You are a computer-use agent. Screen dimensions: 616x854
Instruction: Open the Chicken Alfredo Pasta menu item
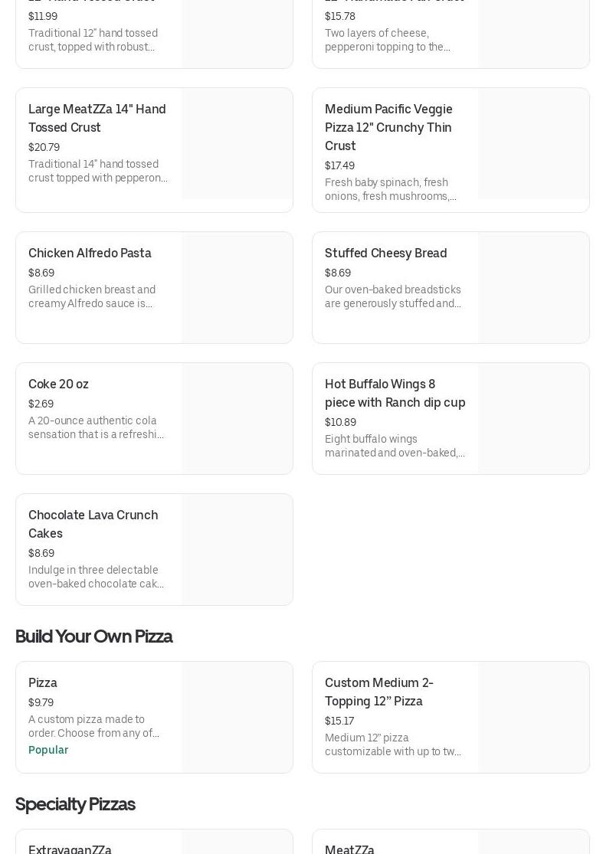(x=90, y=254)
